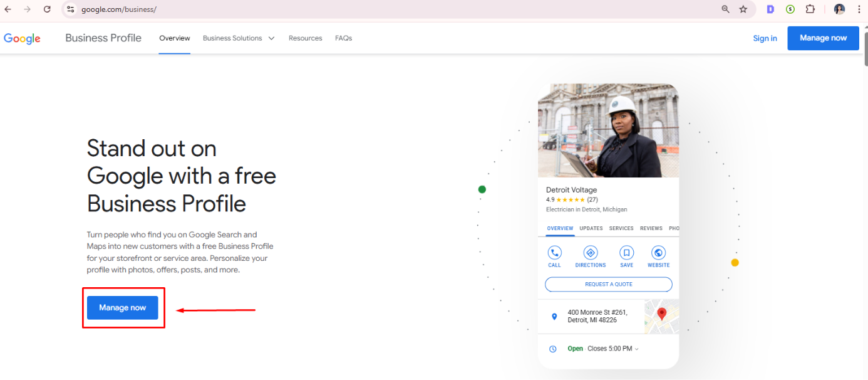This screenshot has width=868, height=380.
Task: Click Manage now under the headline
Action: pyautogui.click(x=123, y=308)
